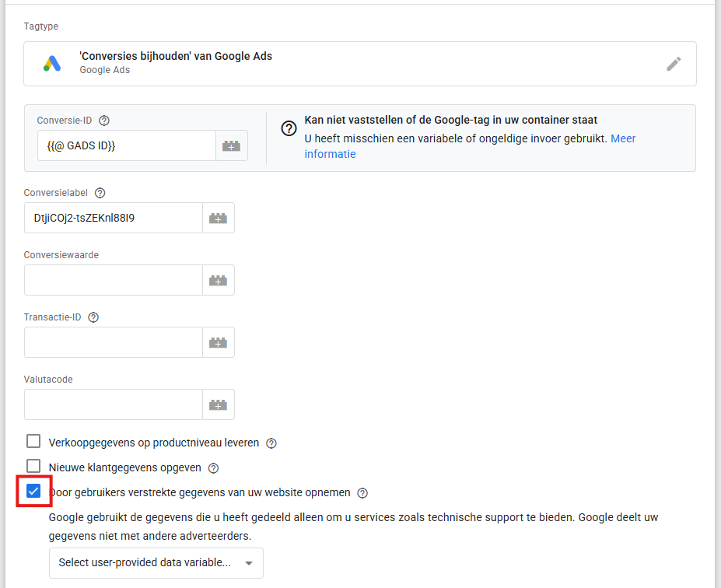The height and width of the screenshot is (588, 721).
Task: Uncheck Door gebruikers verstrekte gegevens checkbox
Action: pos(33,492)
